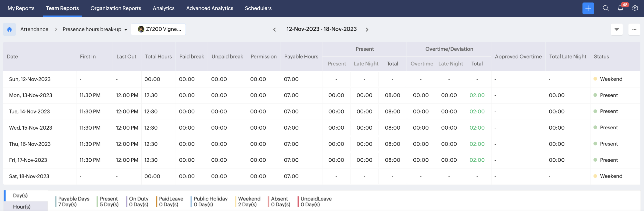Open employee selector ZY200 Vigne...

pyautogui.click(x=158, y=29)
